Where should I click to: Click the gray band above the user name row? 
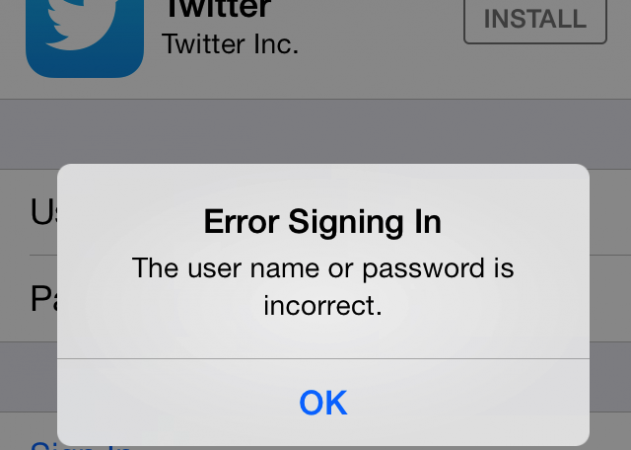(316, 134)
